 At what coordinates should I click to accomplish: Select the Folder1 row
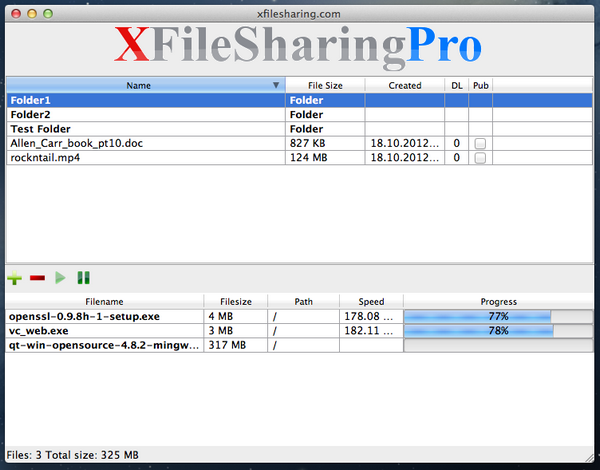point(299,100)
